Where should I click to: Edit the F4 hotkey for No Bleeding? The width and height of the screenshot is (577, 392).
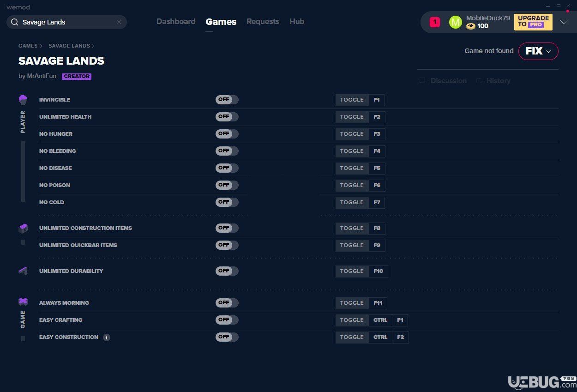[x=377, y=151]
